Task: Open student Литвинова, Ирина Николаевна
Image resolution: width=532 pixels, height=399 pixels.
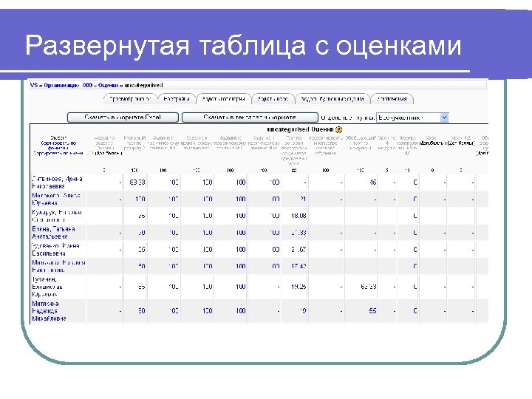Action: point(57,183)
